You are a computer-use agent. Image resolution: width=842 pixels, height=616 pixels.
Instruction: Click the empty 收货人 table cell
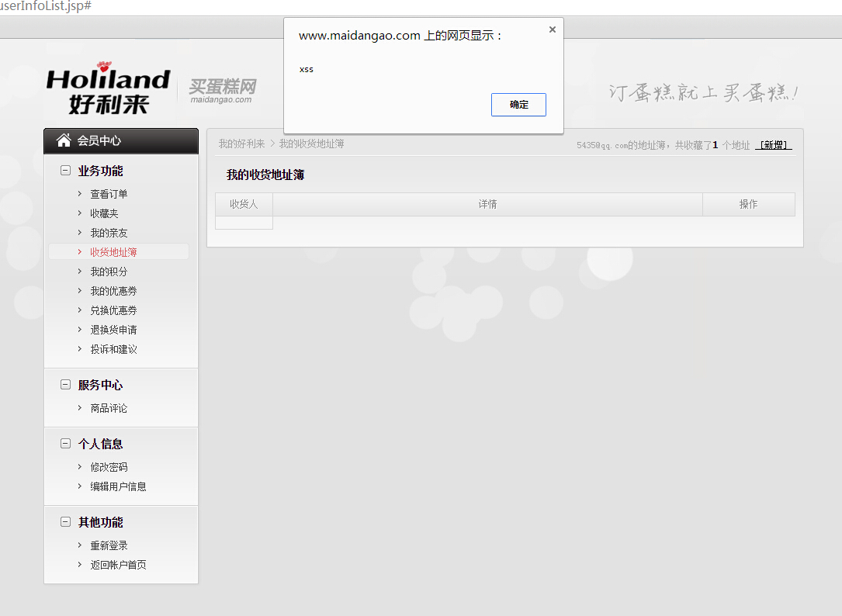[244, 223]
